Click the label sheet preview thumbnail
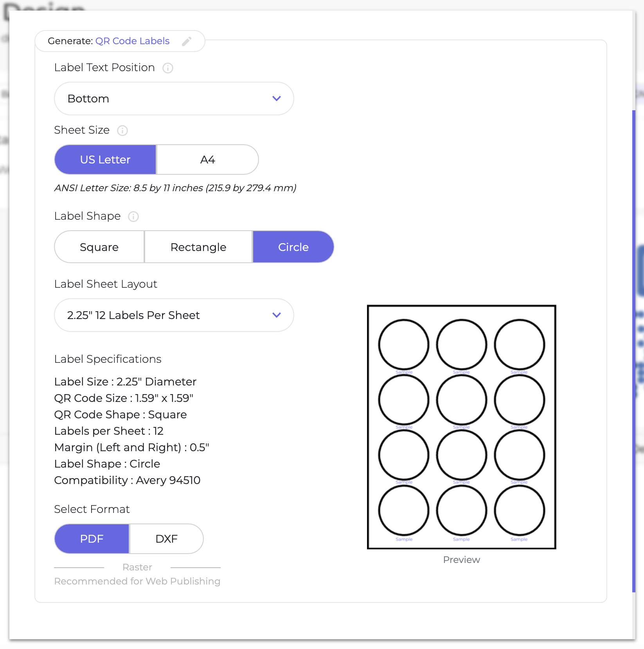The width and height of the screenshot is (644, 649). 462,427
